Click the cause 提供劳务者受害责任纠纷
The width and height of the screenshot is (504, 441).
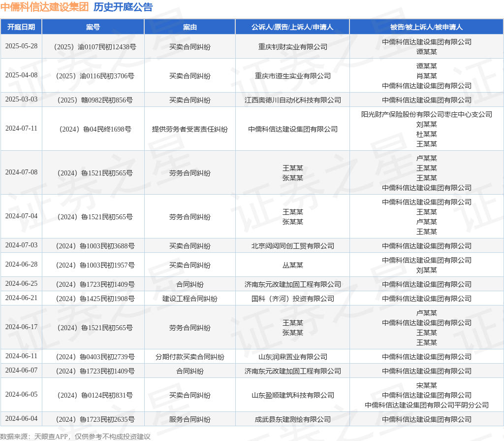click(x=189, y=129)
